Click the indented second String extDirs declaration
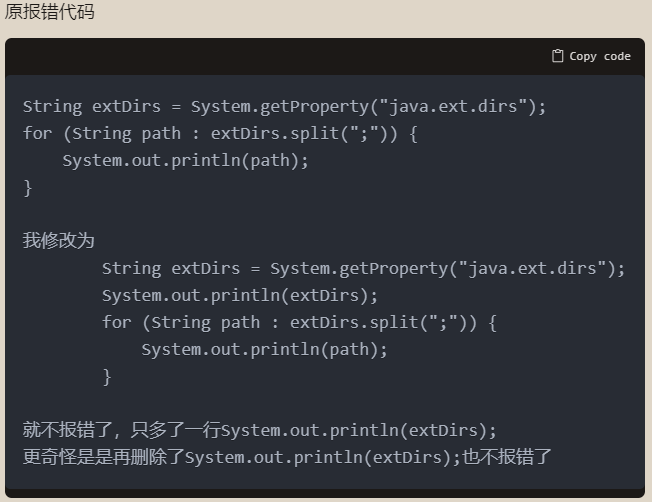Screen dimensions: 652x502 click(x=363, y=269)
